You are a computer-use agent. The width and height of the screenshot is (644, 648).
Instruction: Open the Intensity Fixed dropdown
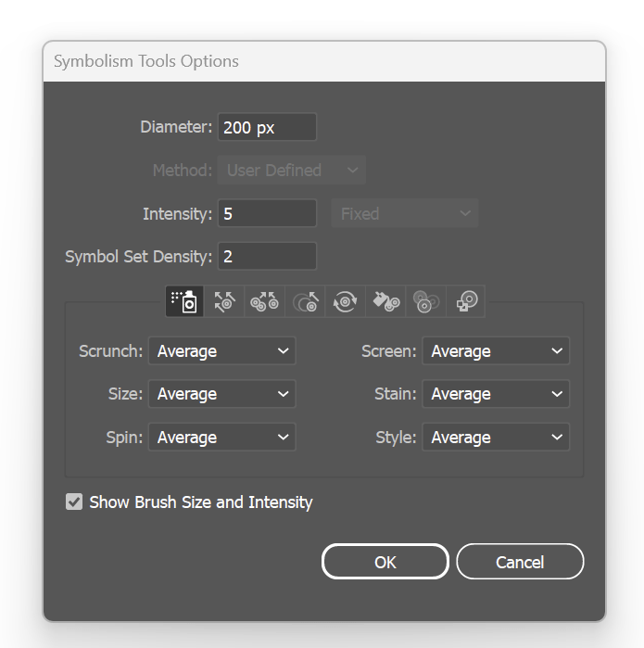tap(405, 213)
